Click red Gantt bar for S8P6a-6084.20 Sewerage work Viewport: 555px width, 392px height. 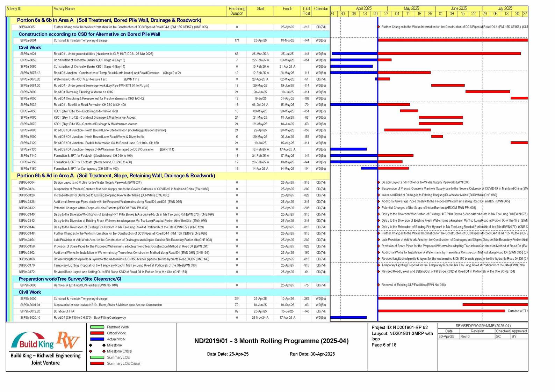[448, 85]
